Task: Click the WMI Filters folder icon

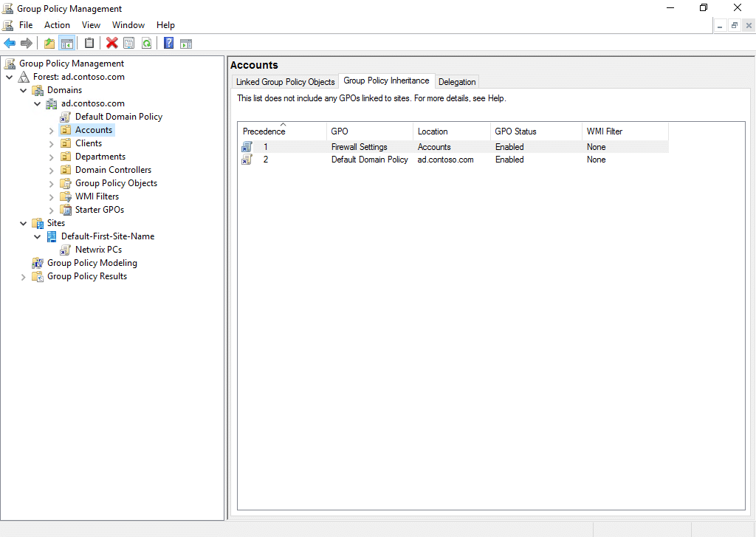Action: pos(66,196)
